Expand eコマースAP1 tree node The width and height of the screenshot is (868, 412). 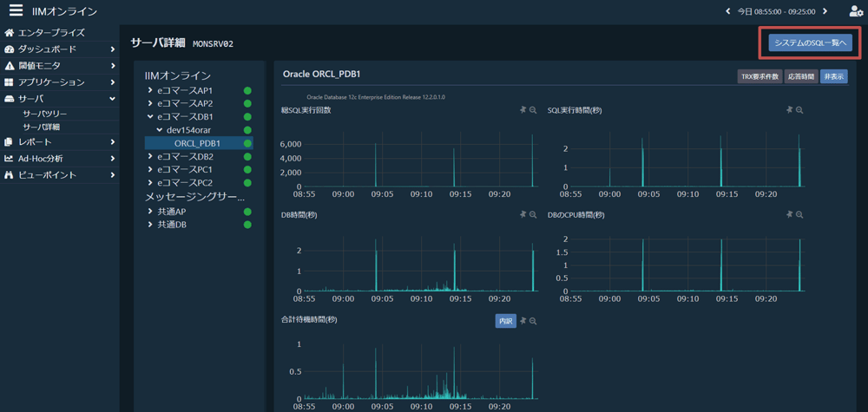(x=150, y=90)
